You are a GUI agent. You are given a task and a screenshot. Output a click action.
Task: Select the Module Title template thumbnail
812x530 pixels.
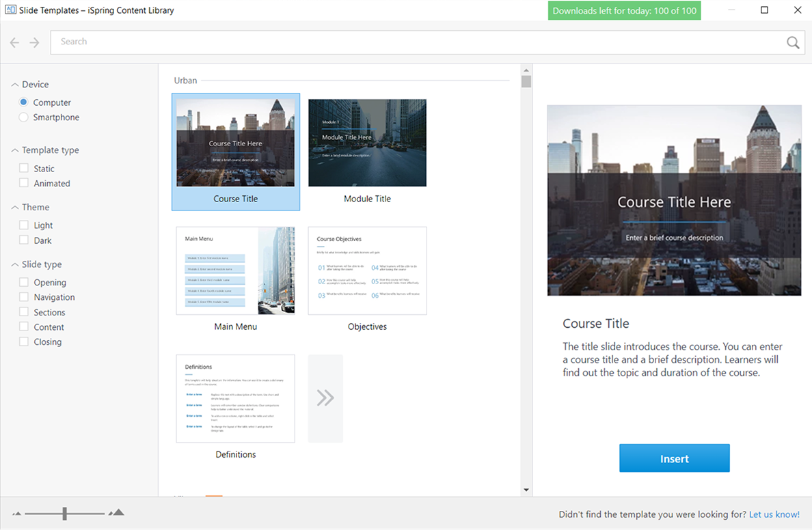point(367,143)
